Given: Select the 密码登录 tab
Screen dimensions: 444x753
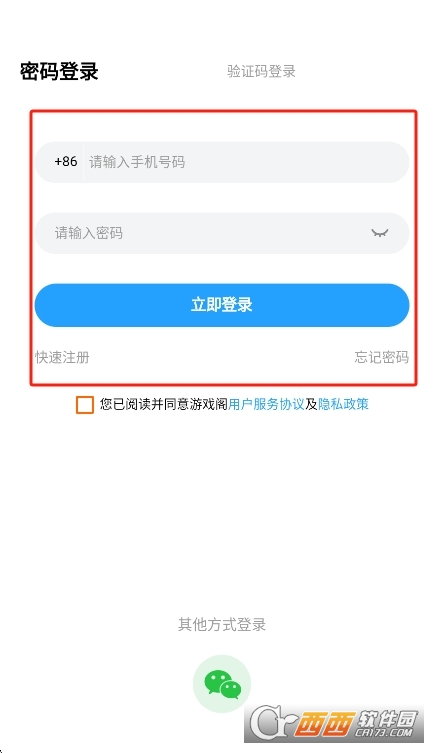Looking at the screenshot, I should tap(59, 72).
